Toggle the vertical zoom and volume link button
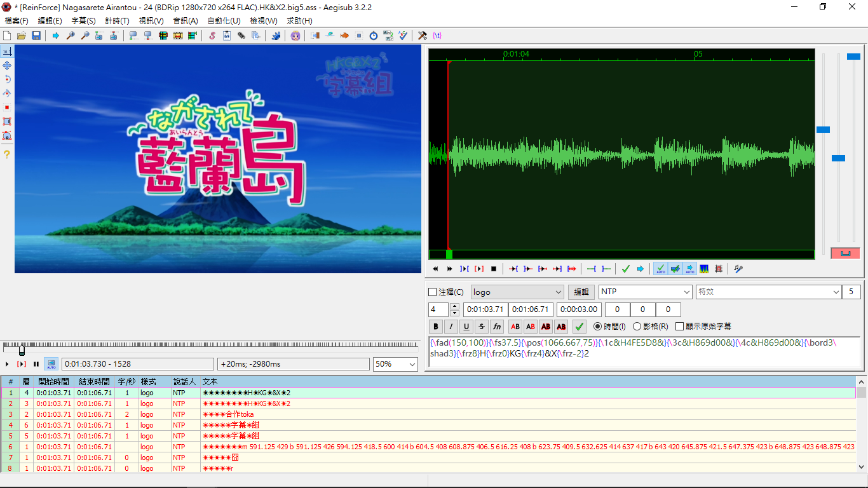The image size is (868, 488). [845, 253]
